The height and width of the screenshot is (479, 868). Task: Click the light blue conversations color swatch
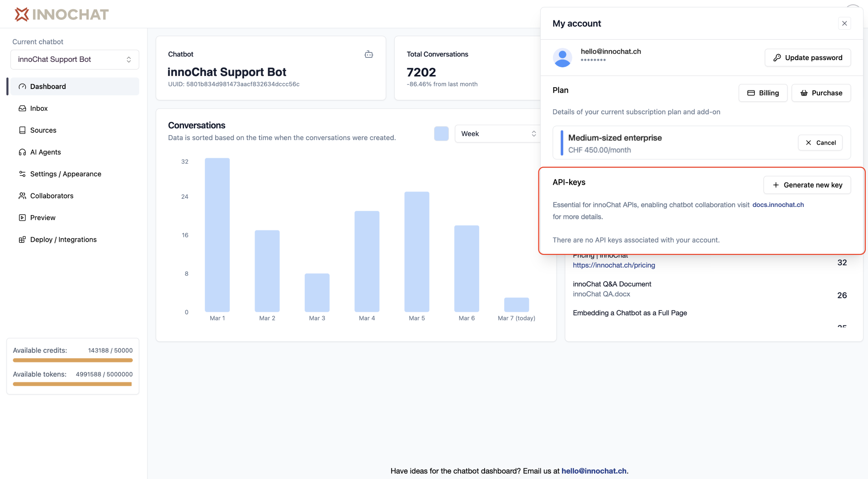[441, 134]
